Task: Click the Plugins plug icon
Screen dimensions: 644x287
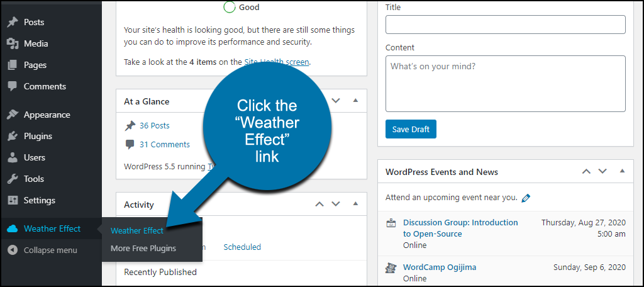Action: click(x=13, y=136)
